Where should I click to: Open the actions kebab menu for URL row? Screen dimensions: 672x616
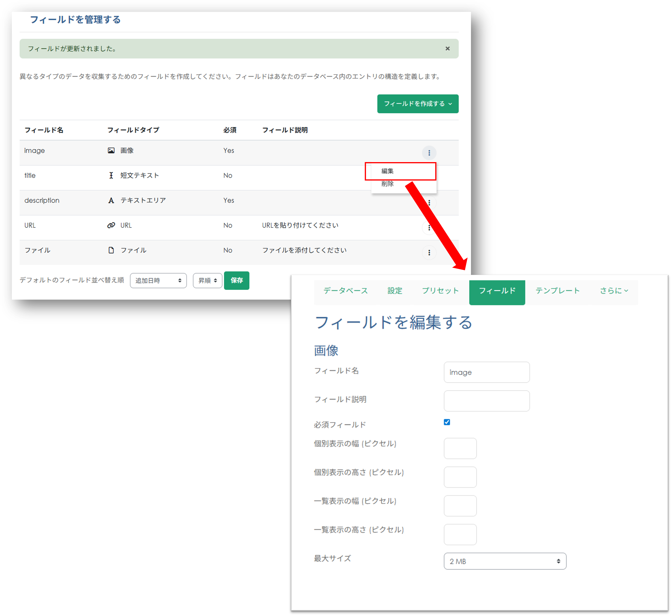tap(429, 228)
